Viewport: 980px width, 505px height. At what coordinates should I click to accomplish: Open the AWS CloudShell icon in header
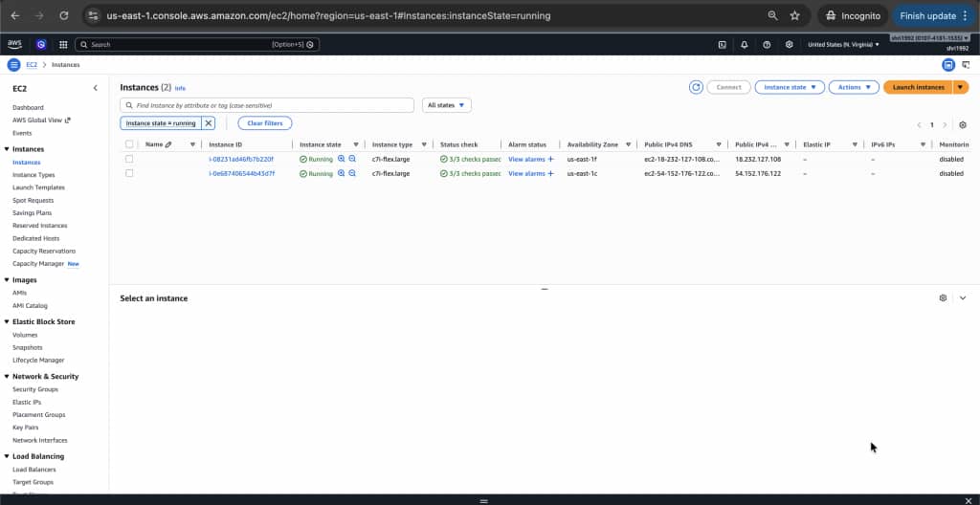[x=723, y=44]
